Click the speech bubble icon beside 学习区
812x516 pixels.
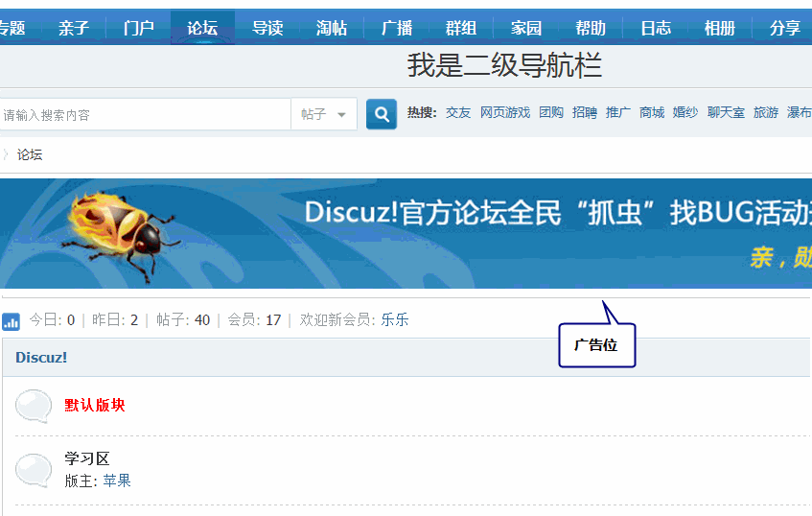coord(34,469)
